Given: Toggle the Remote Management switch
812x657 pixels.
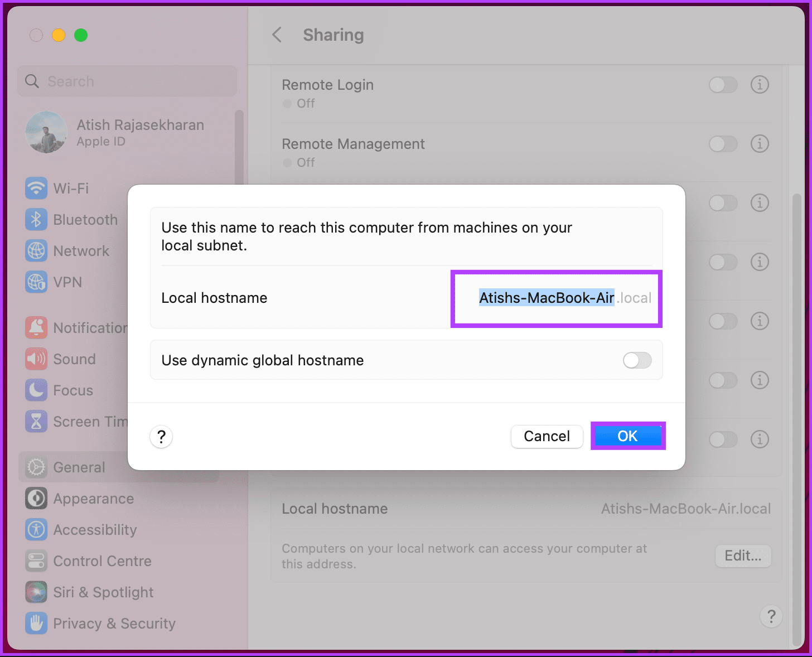Looking at the screenshot, I should point(723,144).
